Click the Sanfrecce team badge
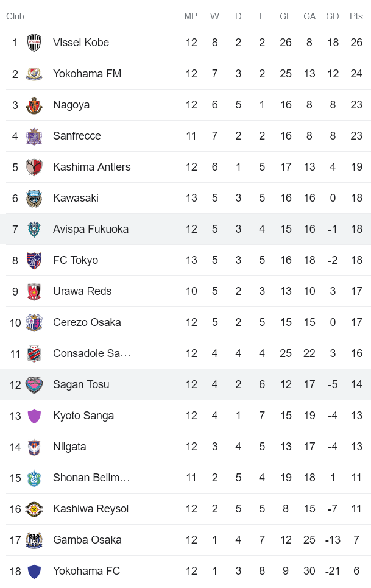The width and height of the screenshot is (371, 588). (34, 136)
